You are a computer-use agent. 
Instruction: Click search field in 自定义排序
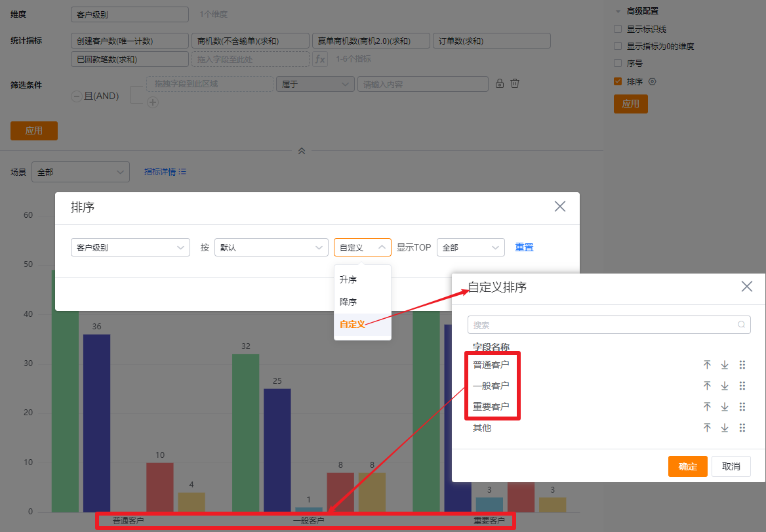click(x=609, y=324)
